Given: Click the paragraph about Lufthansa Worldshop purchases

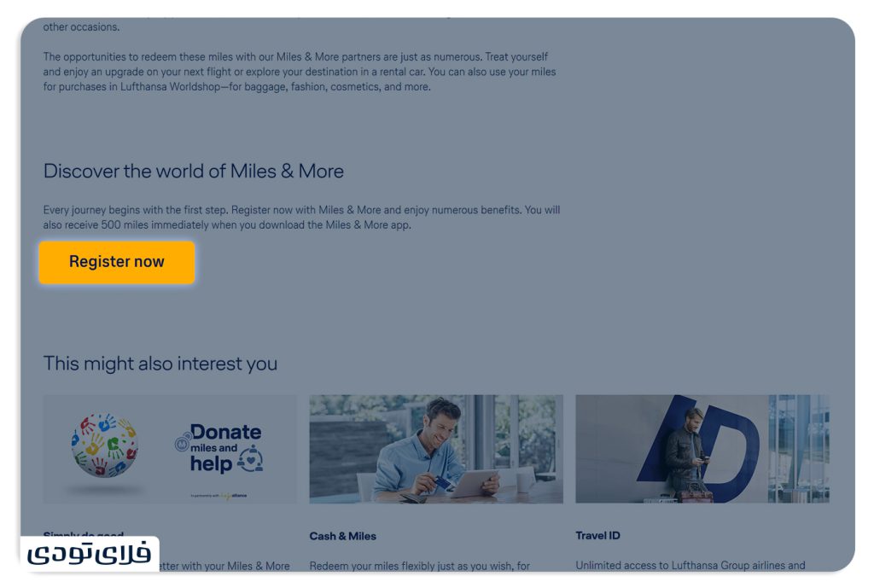Looking at the screenshot, I should click(300, 72).
